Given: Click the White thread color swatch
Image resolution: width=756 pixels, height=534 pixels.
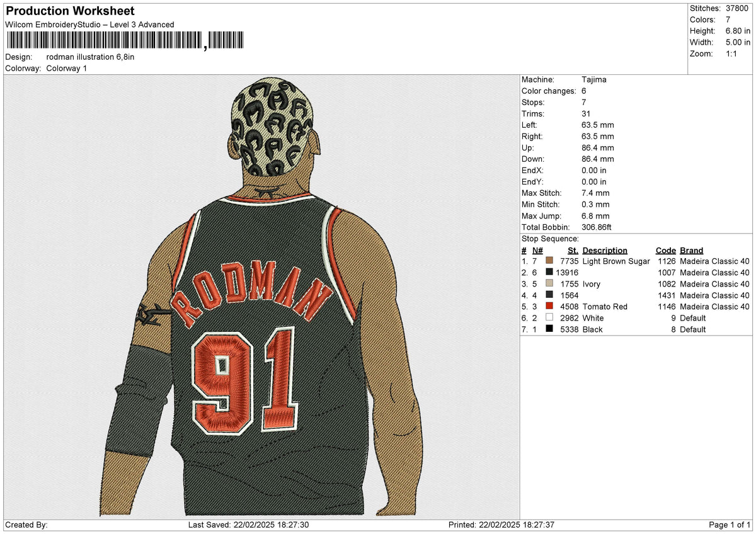Looking at the screenshot, I should (549, 318).
